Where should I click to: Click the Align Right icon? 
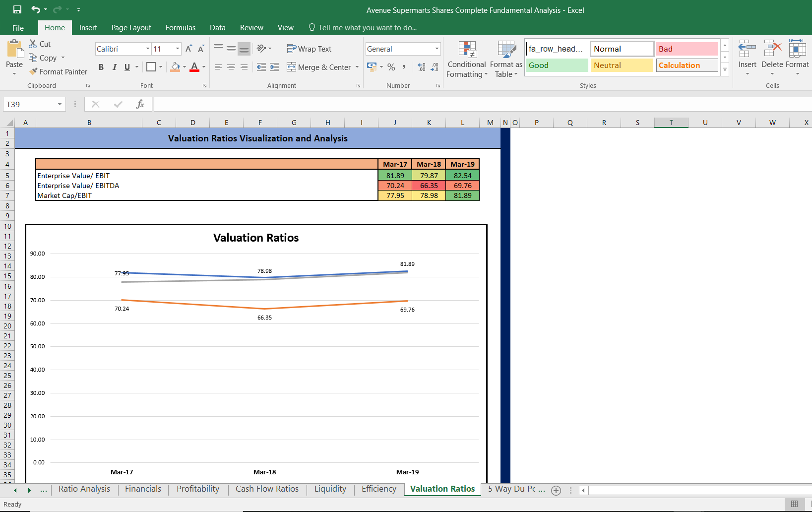[x=244, y=67]
